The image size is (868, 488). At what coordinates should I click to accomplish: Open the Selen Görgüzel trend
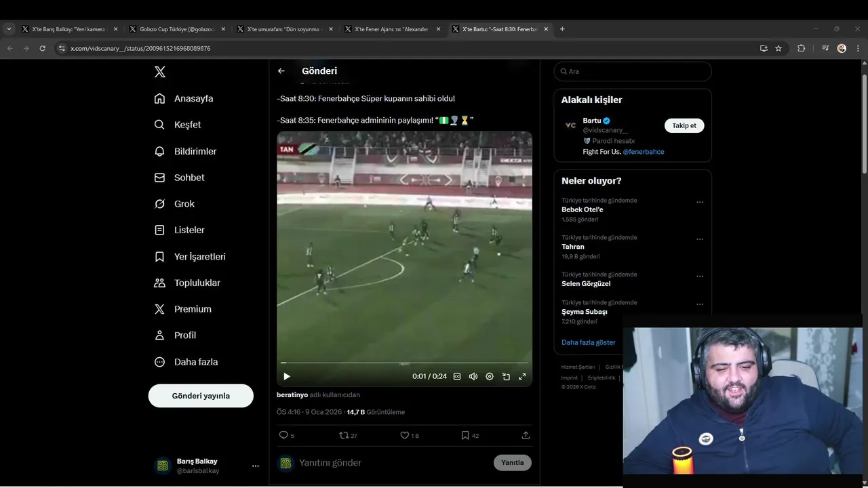point(586,284)
